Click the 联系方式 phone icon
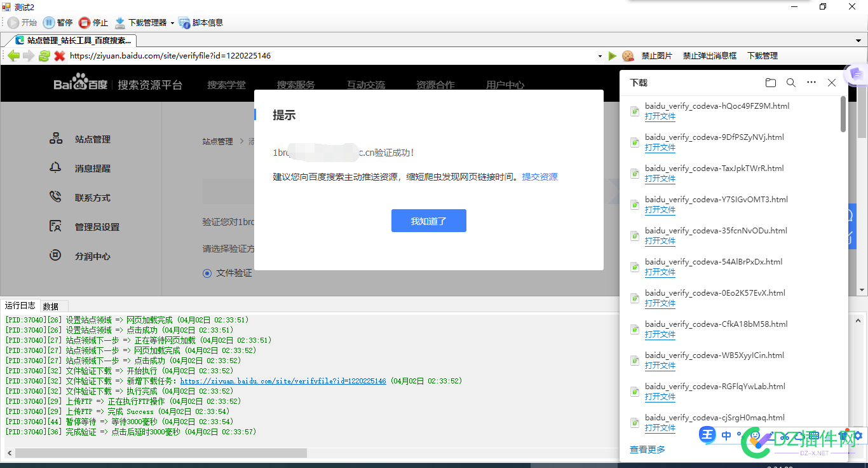 56,197
